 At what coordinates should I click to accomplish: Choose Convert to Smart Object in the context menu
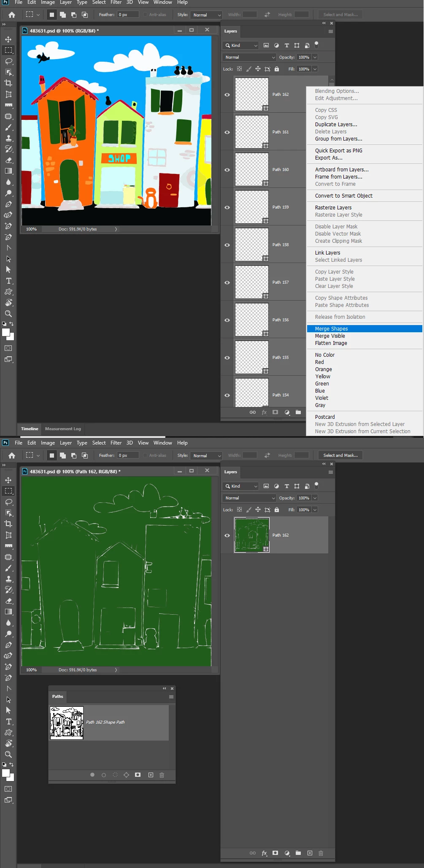[x=344, y=195]
